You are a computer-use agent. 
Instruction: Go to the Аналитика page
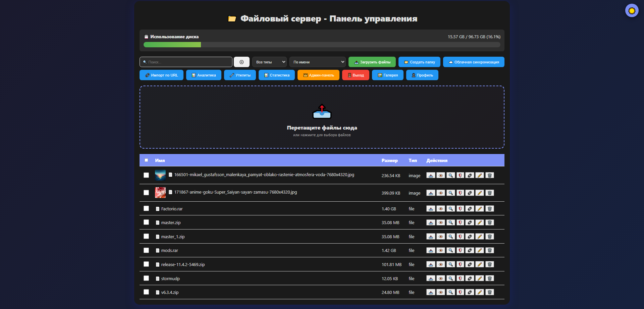pos(204,75)
